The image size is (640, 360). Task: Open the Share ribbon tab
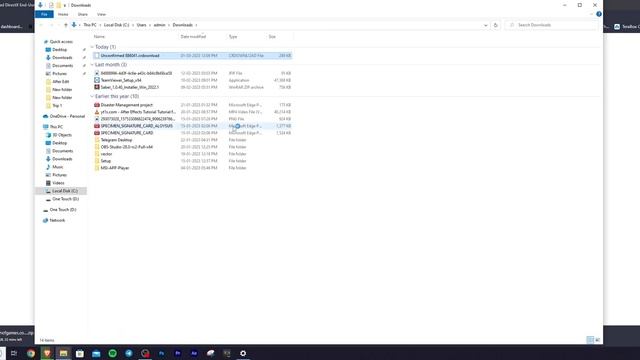click(x=82, y=14)
